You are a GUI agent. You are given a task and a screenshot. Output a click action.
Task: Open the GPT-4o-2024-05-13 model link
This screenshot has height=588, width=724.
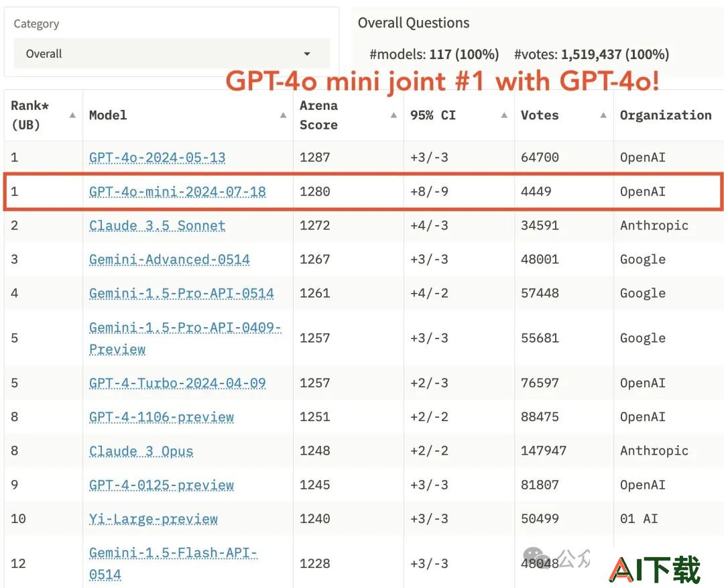point(157,158)
